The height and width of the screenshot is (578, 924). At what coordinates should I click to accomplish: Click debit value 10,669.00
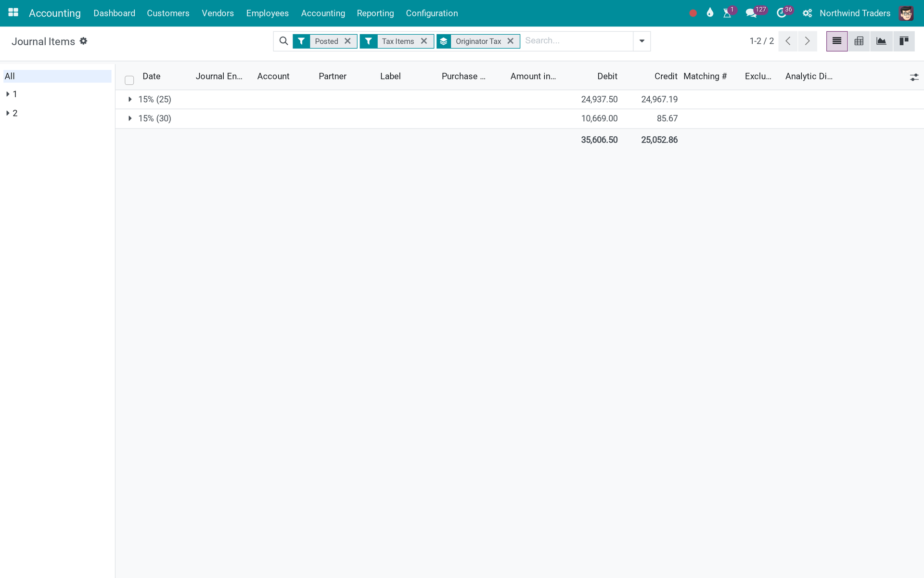(x=599, y=118)
